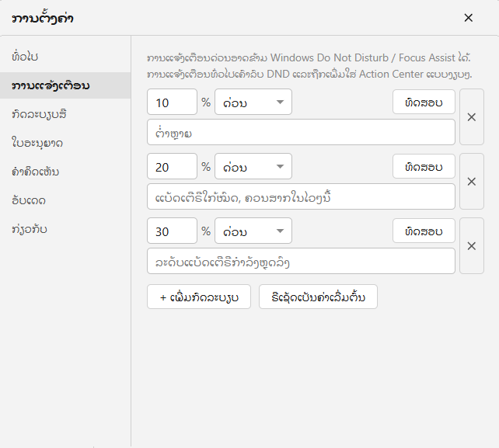Select the ການແຈ້ງເຕືອນ notifications tab

[65, 85]
